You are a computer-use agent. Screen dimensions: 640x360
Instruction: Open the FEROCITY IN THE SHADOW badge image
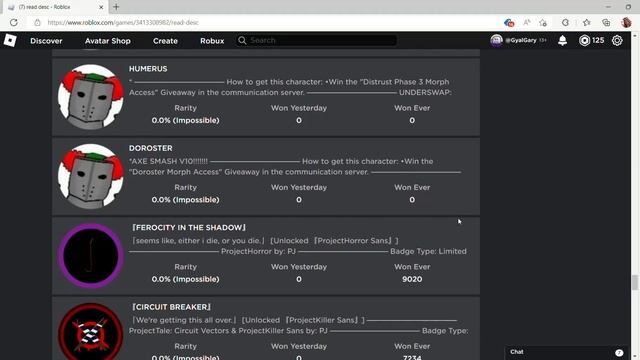91,256
